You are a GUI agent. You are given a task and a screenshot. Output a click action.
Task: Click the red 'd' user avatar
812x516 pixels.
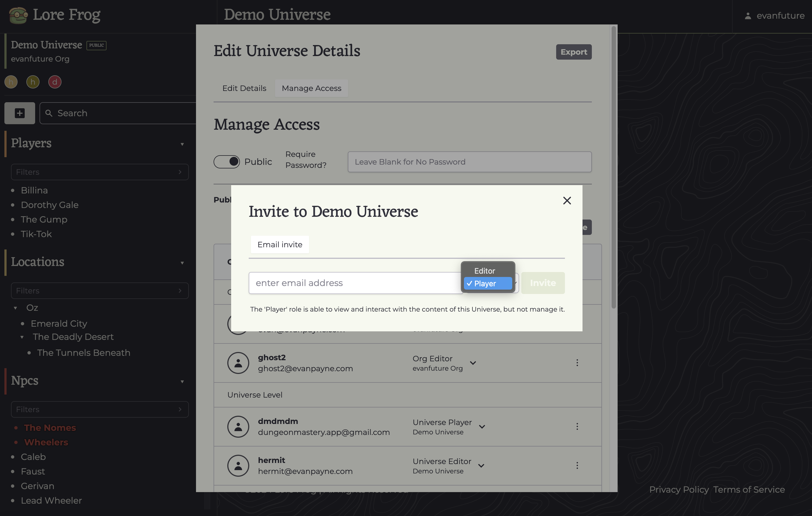click(55, 82)
